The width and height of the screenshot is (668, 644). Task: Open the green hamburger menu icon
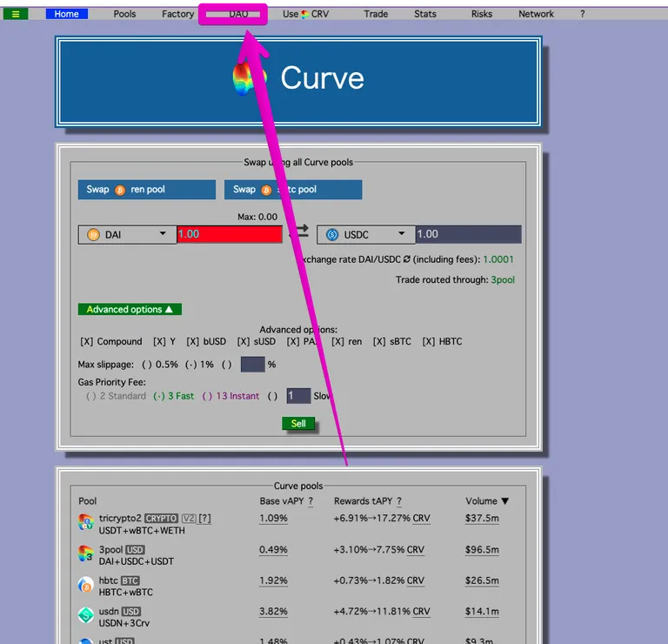pyautogui.click(x=16, y=14)
